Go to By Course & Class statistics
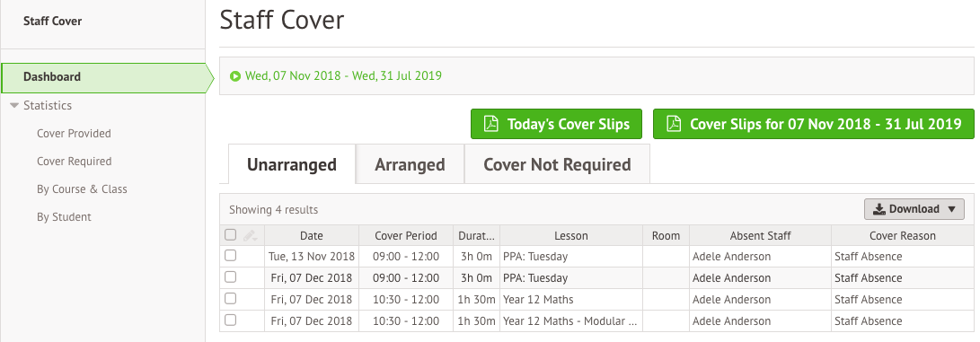This screenshot has width=980, height=342. [82, 189]
